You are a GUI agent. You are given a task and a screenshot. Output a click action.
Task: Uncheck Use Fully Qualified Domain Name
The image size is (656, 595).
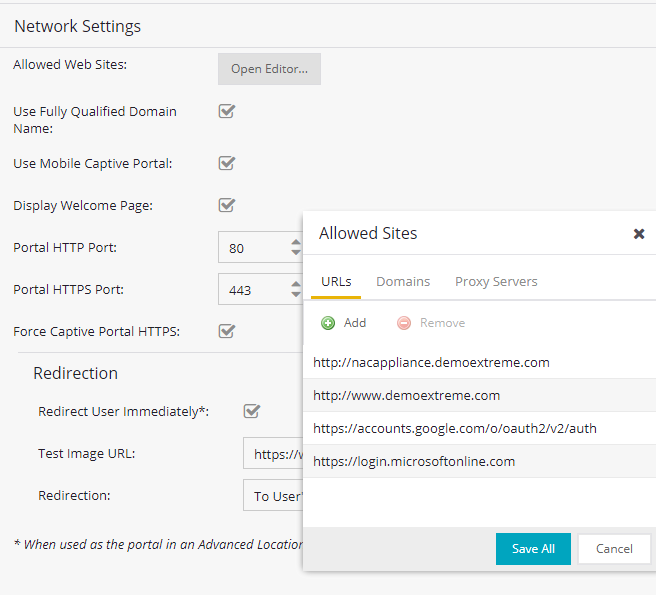pyautogui.click(x=227, y=112)
